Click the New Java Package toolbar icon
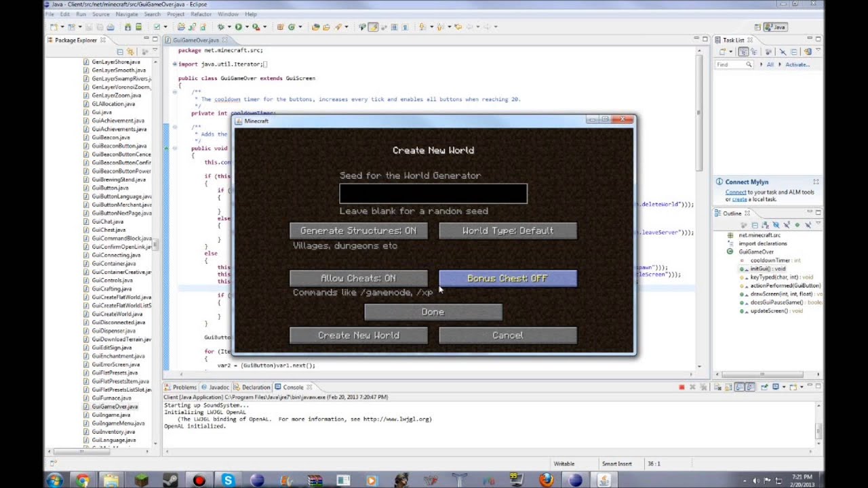Screen dimensions: 868x488 (x=281, y=27)
